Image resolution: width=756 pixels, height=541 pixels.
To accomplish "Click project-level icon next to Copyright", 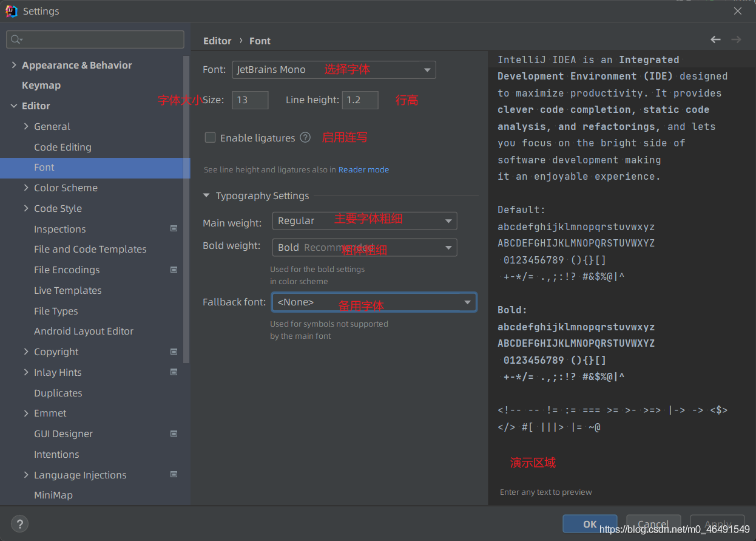I will 174,352.
